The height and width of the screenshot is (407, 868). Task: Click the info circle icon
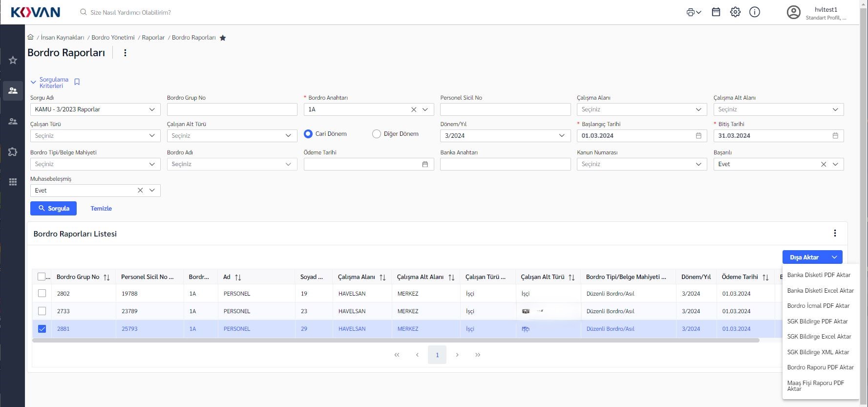point(755,12)
